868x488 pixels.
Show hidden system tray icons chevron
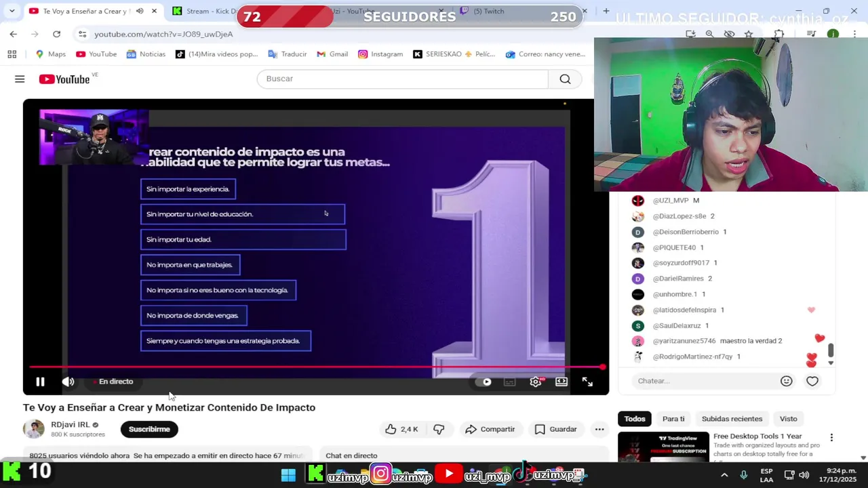[724, 475]
